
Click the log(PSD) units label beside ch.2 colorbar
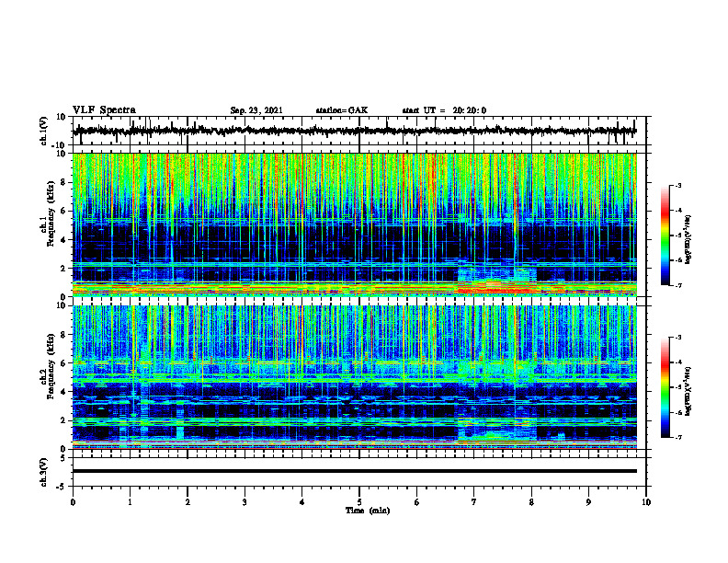click(x=688, y=392)
